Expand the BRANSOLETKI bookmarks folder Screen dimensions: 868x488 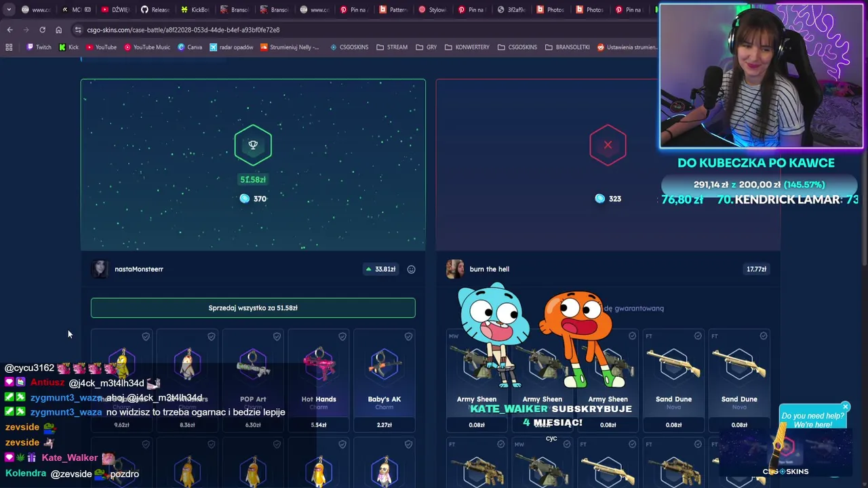(x=567, y=47)
